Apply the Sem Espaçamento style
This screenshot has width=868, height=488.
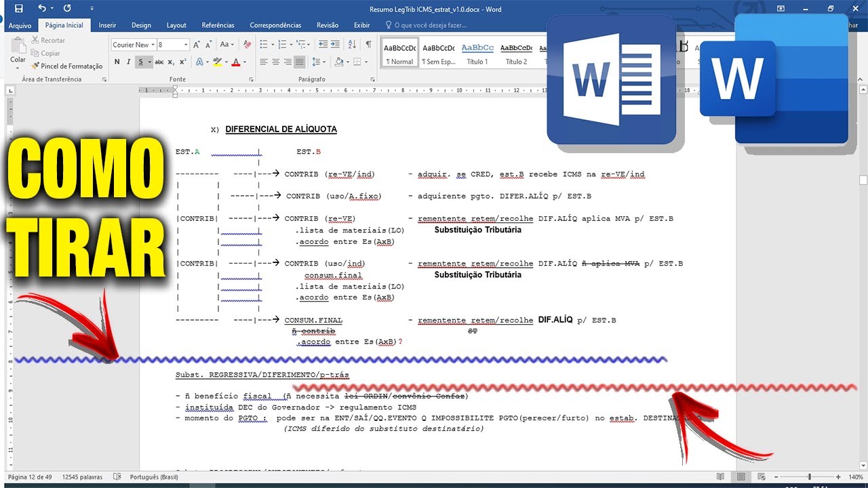click(439, 54)
